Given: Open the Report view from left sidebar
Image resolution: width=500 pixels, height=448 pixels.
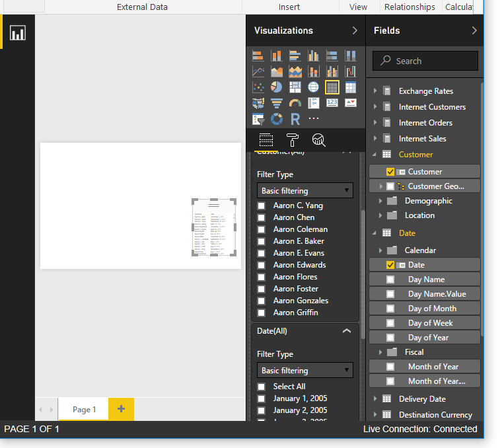Looking at the screenshot, I should (x=18, y=32).
